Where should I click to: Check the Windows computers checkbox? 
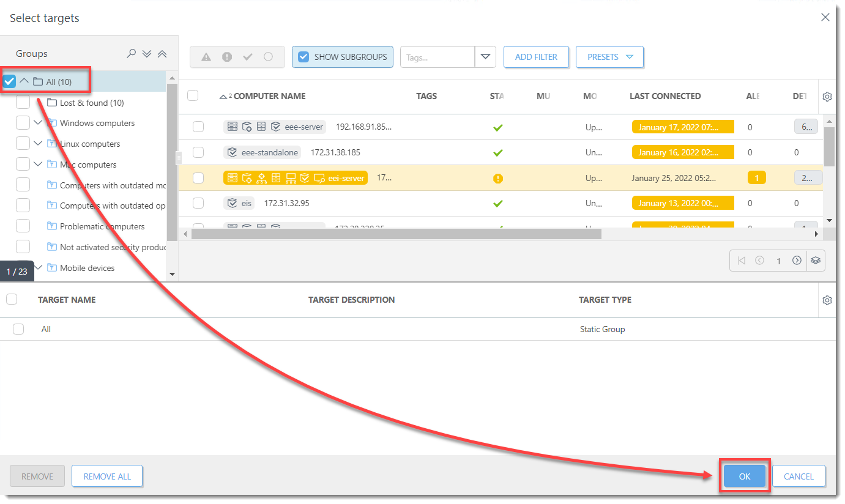23,123
